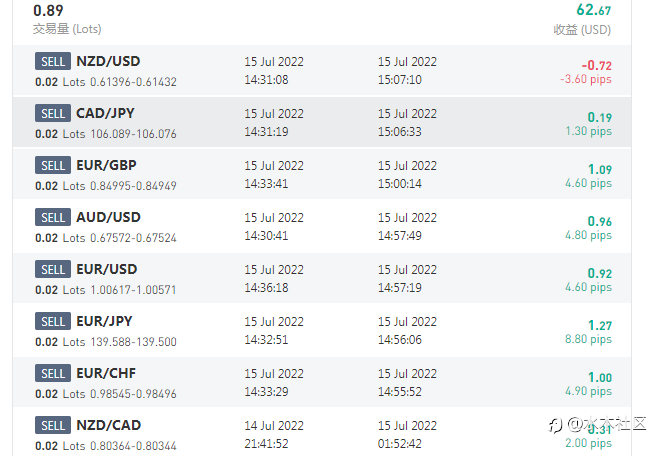Click the SELL badge next to EUR/USD
The height and width of the screenshot is (456, 655).
[x=52, y=269]
